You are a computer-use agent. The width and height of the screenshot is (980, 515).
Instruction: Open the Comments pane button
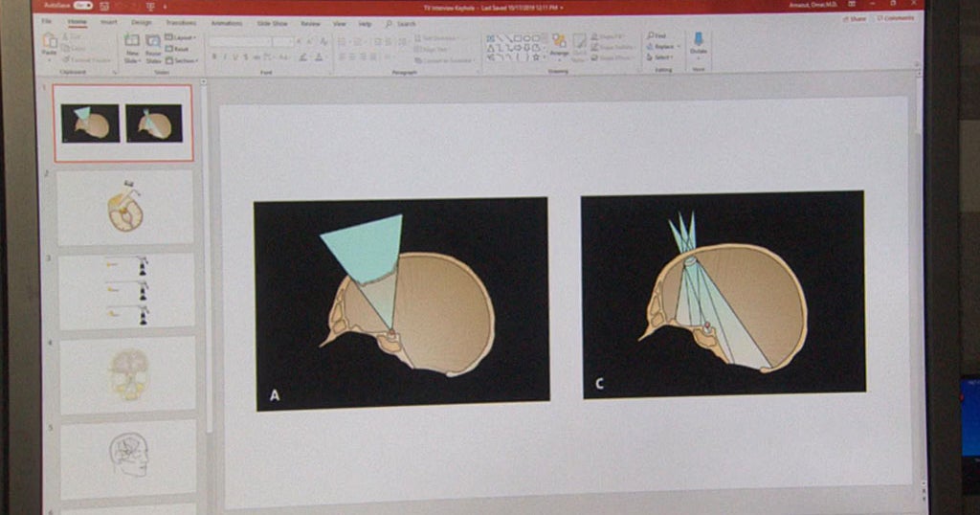[896, 18]
